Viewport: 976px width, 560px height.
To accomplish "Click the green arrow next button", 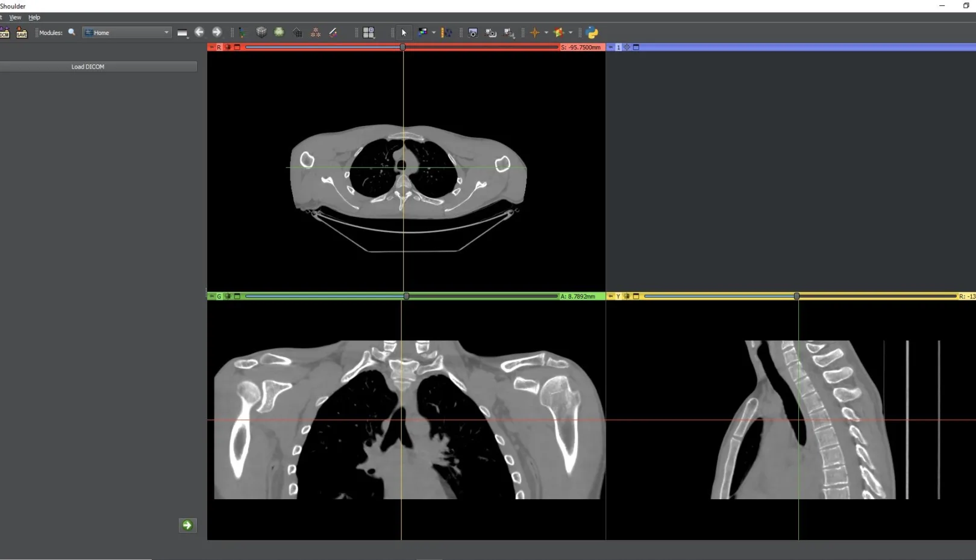I will tap(187, 525).
